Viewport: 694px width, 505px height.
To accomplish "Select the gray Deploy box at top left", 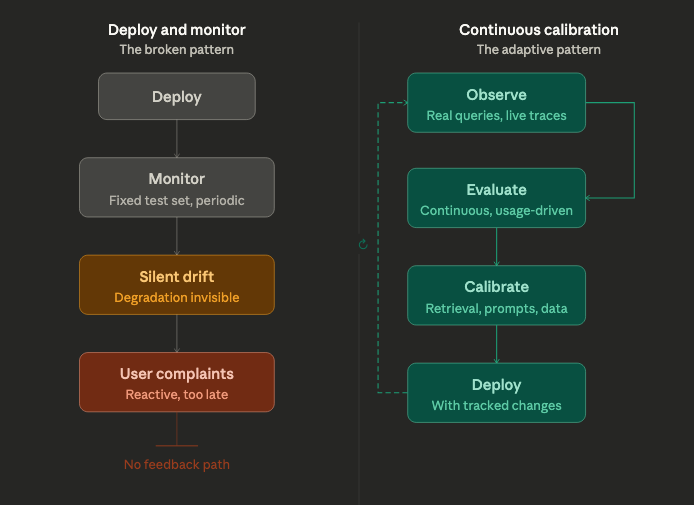I will pyautogui.click(x=177, y=96).
